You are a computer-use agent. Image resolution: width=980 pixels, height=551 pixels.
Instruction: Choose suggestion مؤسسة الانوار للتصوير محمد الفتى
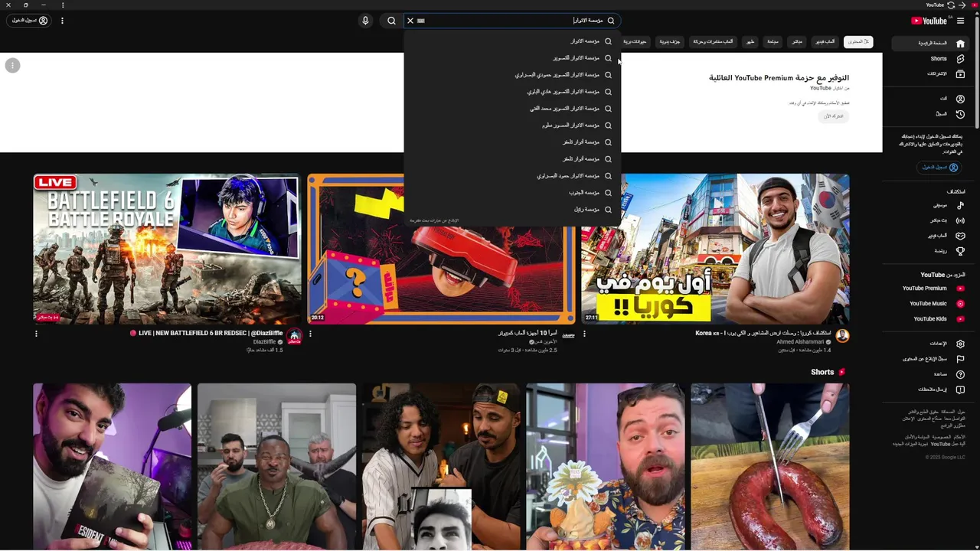(512, 109)
